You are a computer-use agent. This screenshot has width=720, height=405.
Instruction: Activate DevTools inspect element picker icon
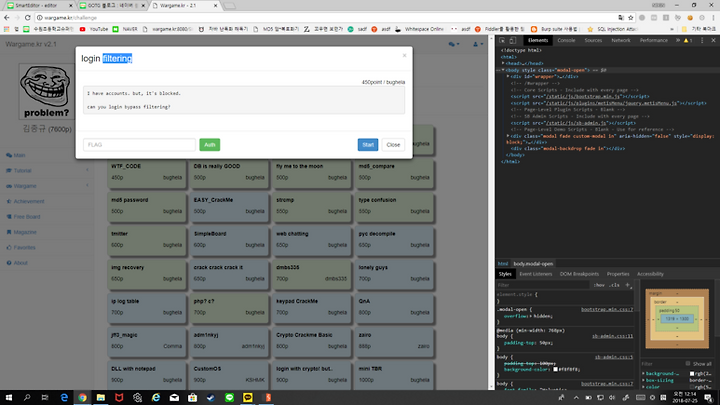pyautogui.click(x=502, y=40)
